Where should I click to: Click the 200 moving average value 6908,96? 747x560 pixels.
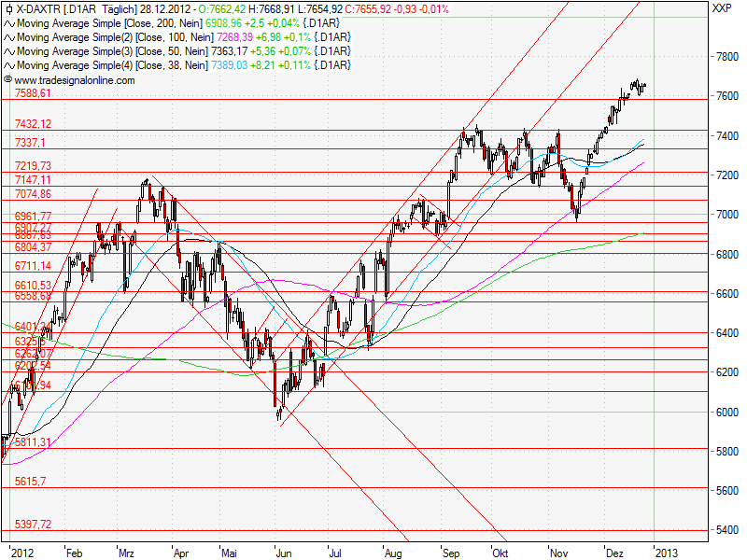(x=223, y=23)
